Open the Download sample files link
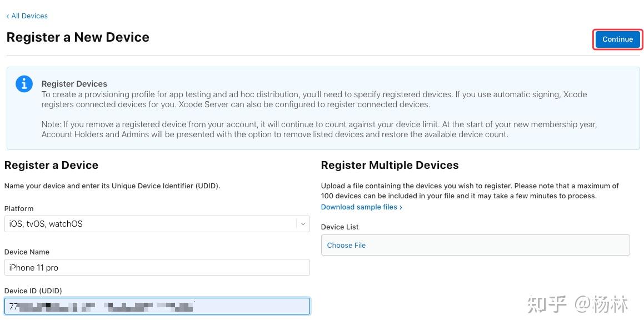This screenshot has height=330, width=644. [359, 207]
